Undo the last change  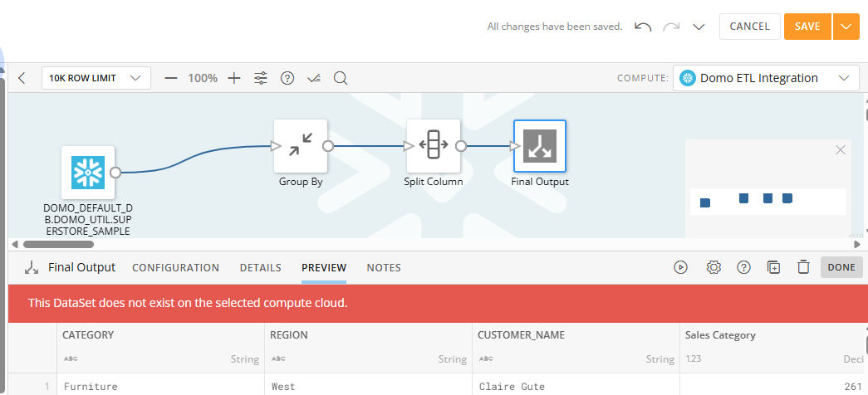coord(643,27)
